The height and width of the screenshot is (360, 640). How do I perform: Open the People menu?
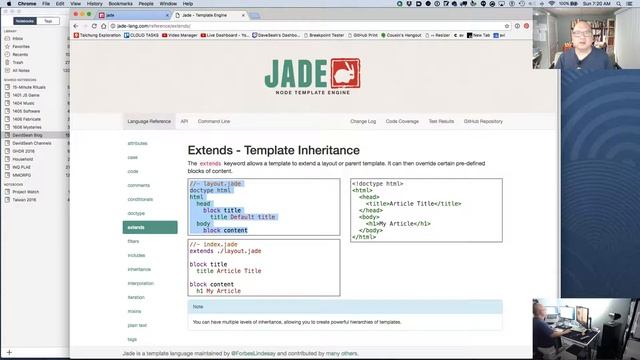click(146, 4)
